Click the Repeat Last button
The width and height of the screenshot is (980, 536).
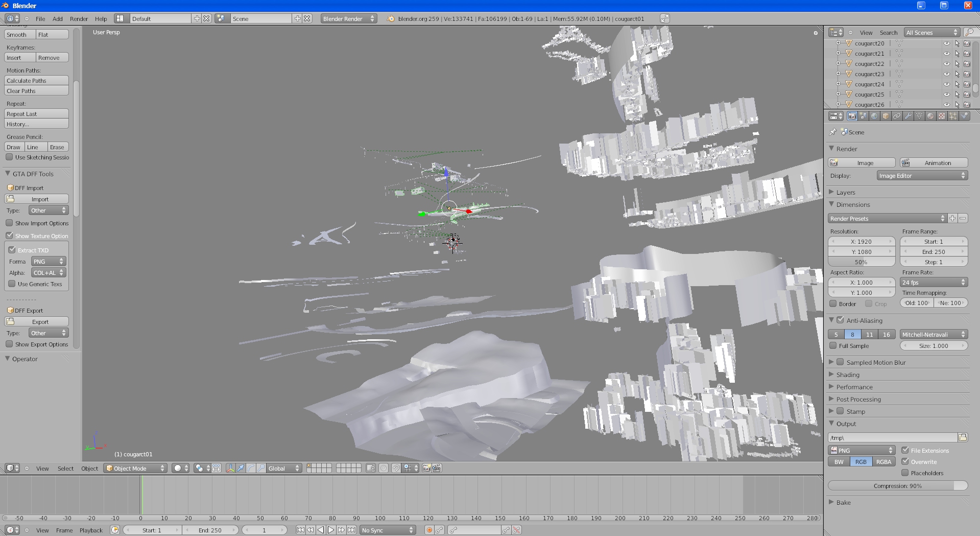pos(36,113)
